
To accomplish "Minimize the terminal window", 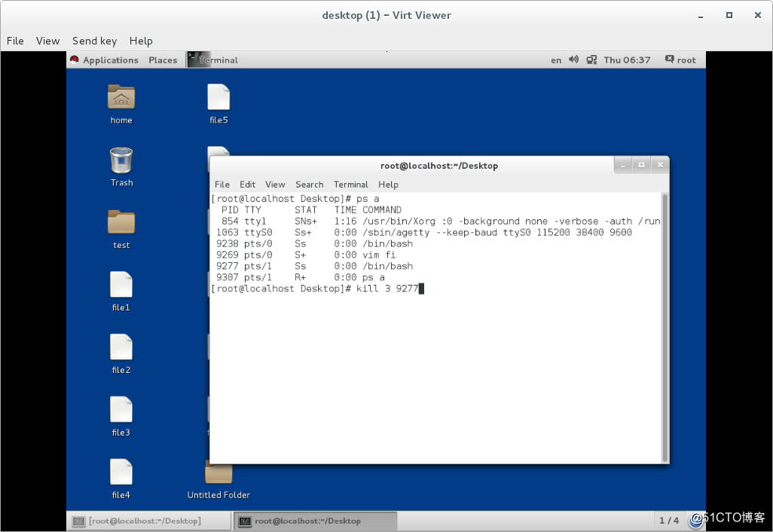I will (622, 165).
